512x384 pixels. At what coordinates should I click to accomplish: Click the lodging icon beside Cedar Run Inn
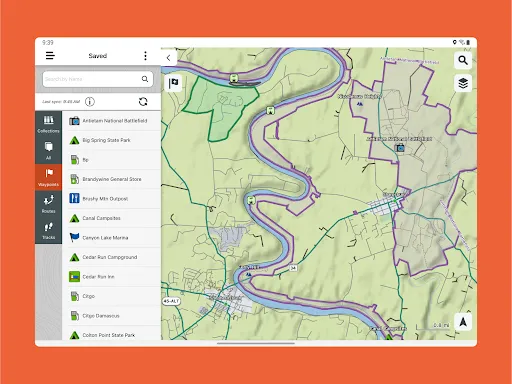pos(74,277)
